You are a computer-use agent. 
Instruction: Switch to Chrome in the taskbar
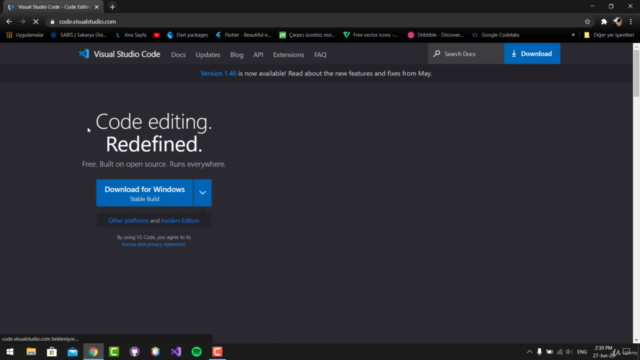point(93,351)
